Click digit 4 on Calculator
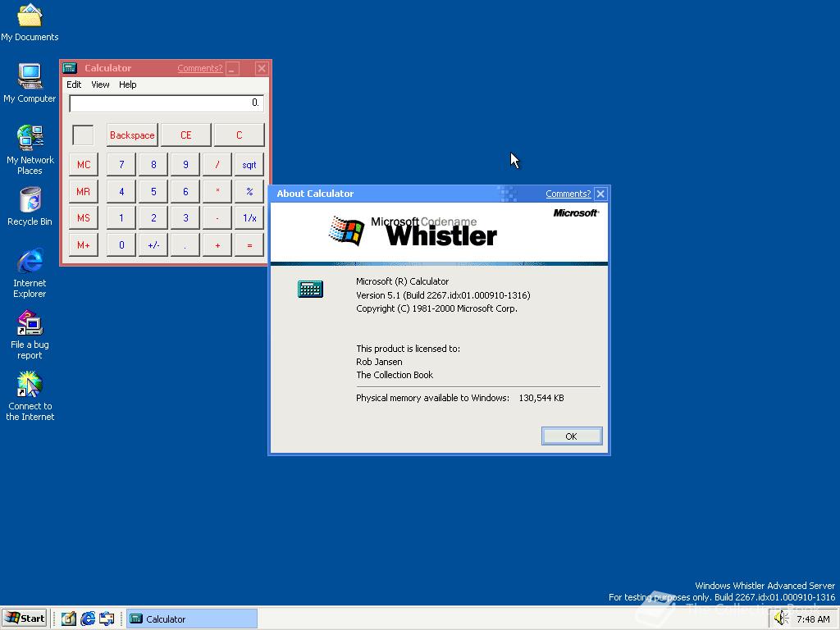This screenshot has width=840, height=630. [121, 191]
